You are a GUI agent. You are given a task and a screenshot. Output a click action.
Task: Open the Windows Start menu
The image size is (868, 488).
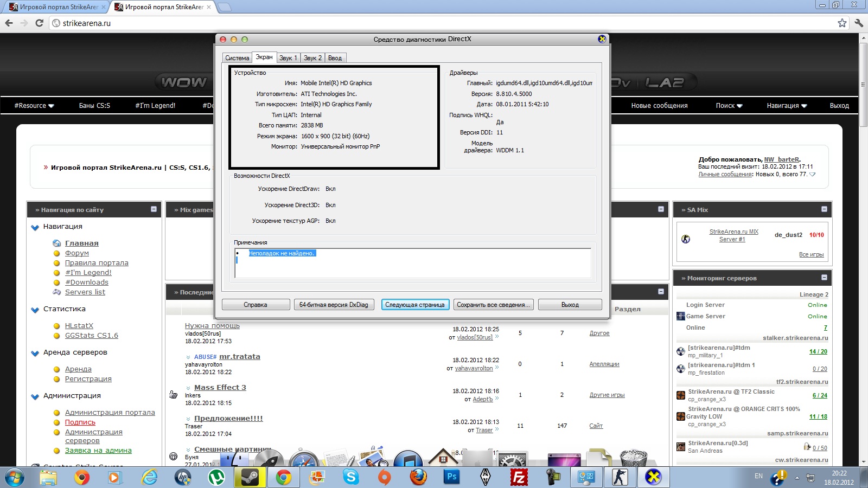click(15, 477)
